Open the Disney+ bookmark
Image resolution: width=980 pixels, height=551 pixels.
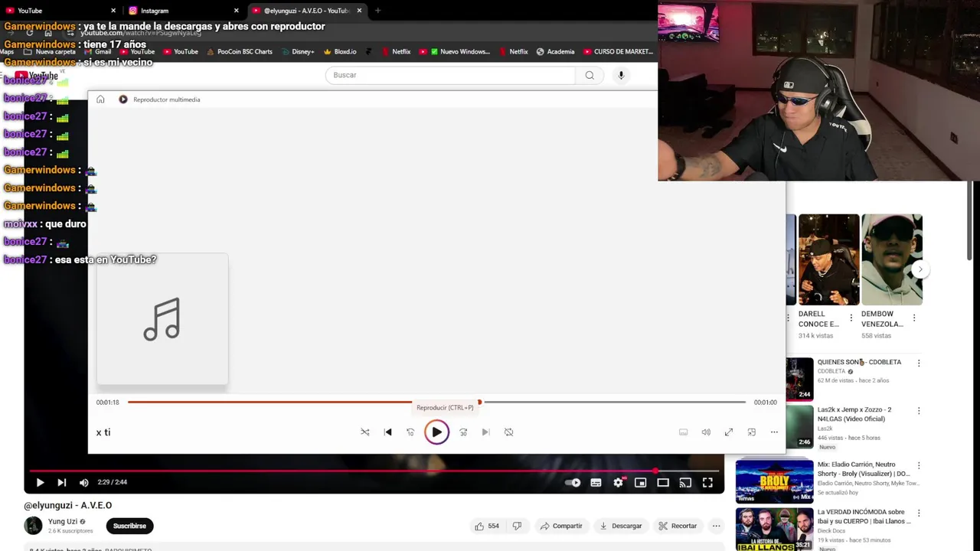(x=296, y=52)
